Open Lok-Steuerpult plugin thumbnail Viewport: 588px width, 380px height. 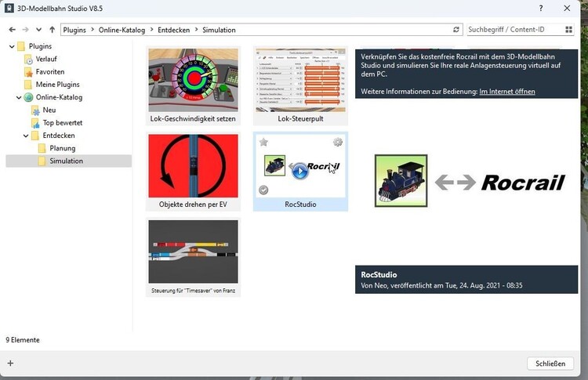pyautogui.click(x=300, y=80)
